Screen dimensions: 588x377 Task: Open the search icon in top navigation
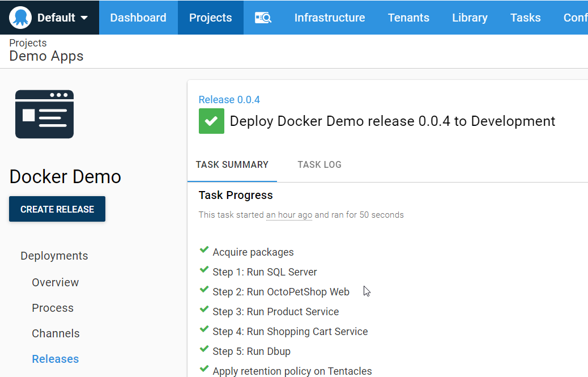pos(263,18)
